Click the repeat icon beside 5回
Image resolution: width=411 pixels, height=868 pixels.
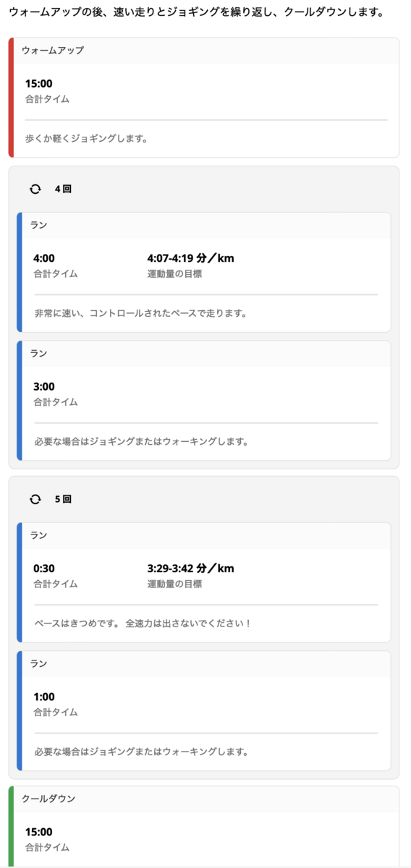pyautogui.click(x=35, y=499)
